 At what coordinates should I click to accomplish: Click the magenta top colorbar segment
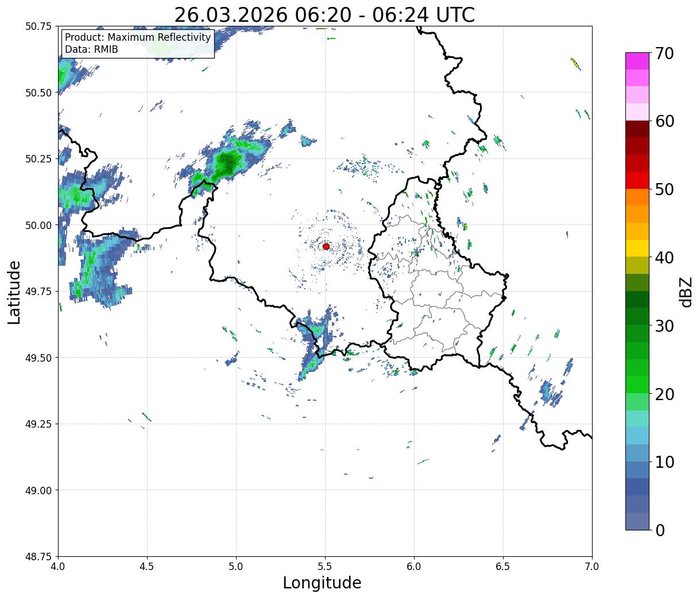click(x=637, y=61)
